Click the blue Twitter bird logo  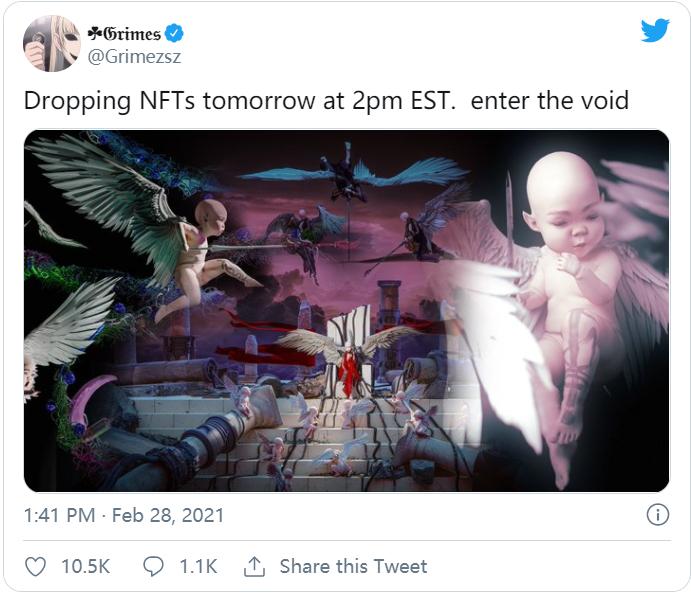click(655, 31)
